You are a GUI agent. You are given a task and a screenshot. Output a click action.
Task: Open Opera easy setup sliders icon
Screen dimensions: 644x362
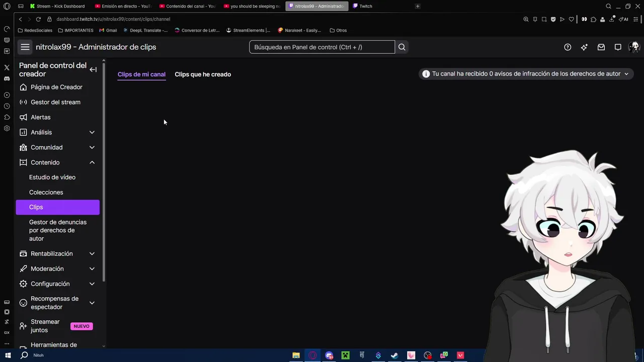(636, 19)
